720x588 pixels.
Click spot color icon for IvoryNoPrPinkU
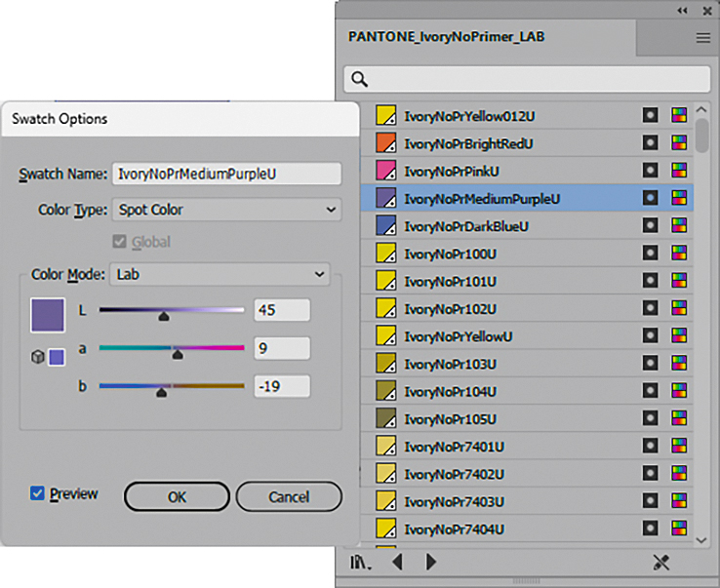click(650, 170)
